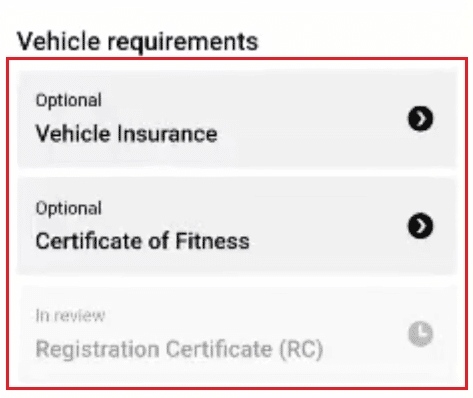The width and height of the screenshot is (473, 398).
Task: Expand Vehicle Insurance using its chevron
Action: tap(420, 119)
